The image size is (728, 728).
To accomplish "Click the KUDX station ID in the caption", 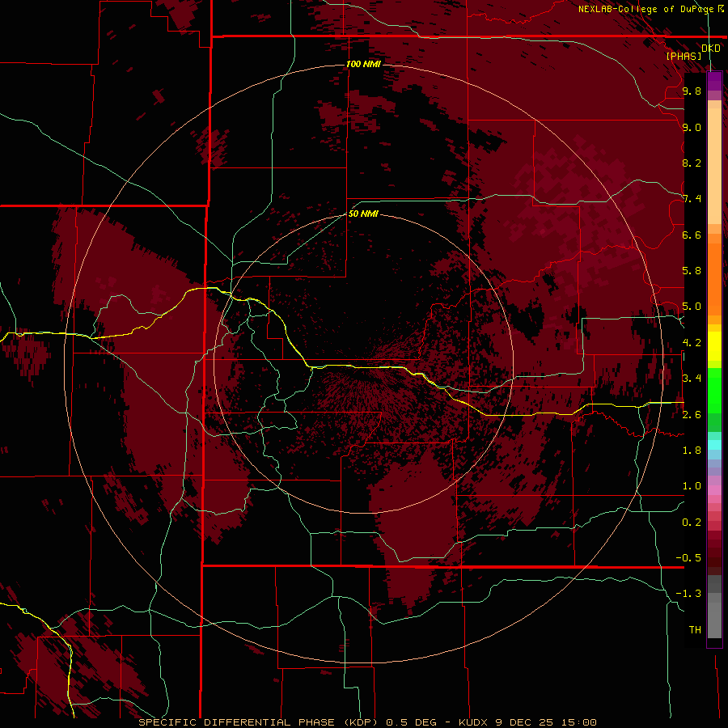I will (473, 722).
